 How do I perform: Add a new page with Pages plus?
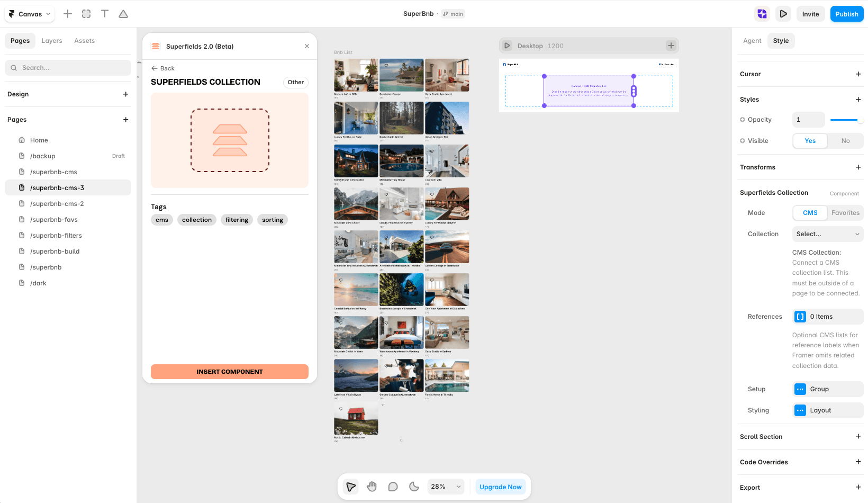coord(126,120)
